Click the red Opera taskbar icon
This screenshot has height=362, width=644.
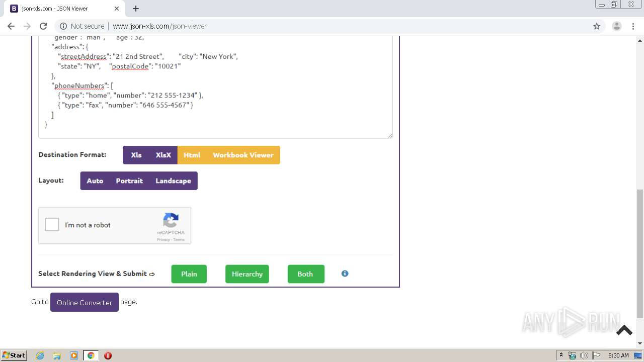108,355
